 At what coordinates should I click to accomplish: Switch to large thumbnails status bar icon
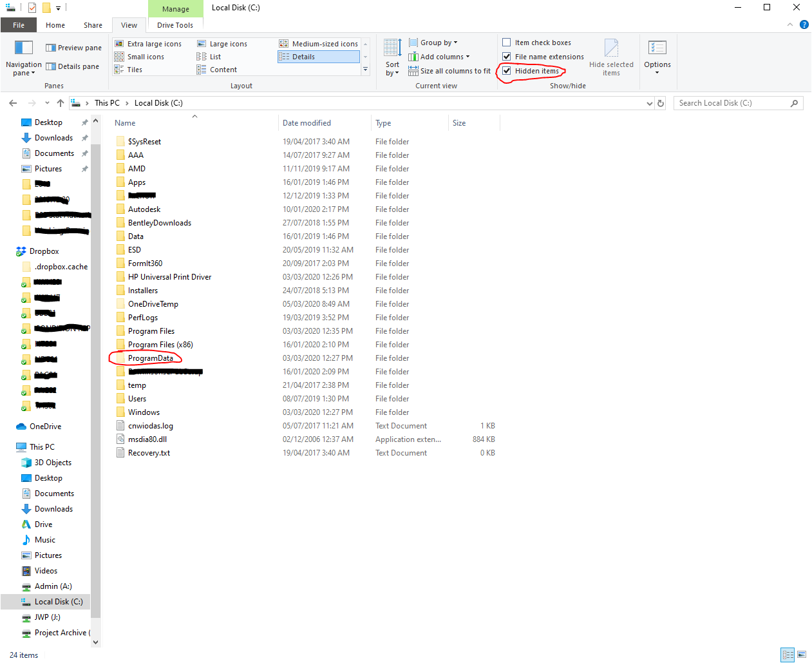pos(802,655)
